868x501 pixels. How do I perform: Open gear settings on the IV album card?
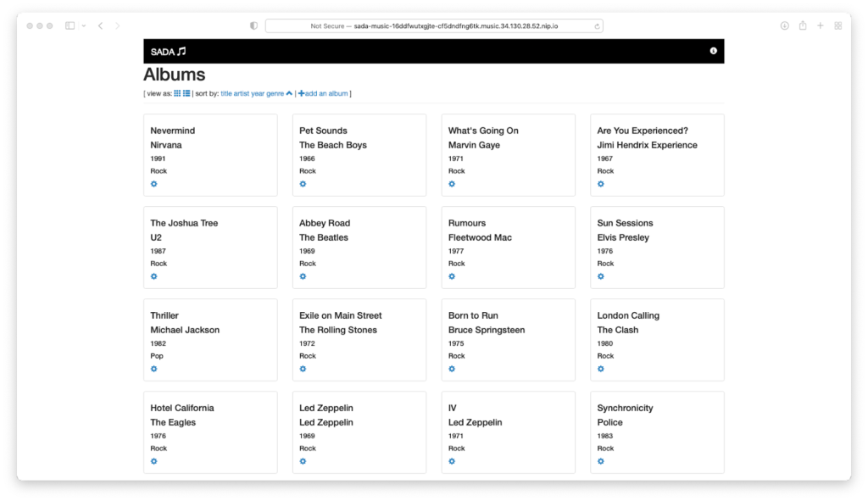[452, 461]
